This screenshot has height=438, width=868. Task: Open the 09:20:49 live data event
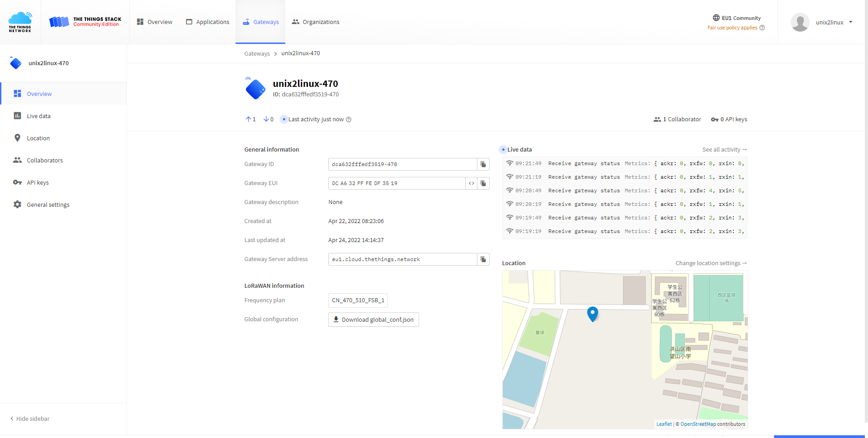click(x=624, y=190)
